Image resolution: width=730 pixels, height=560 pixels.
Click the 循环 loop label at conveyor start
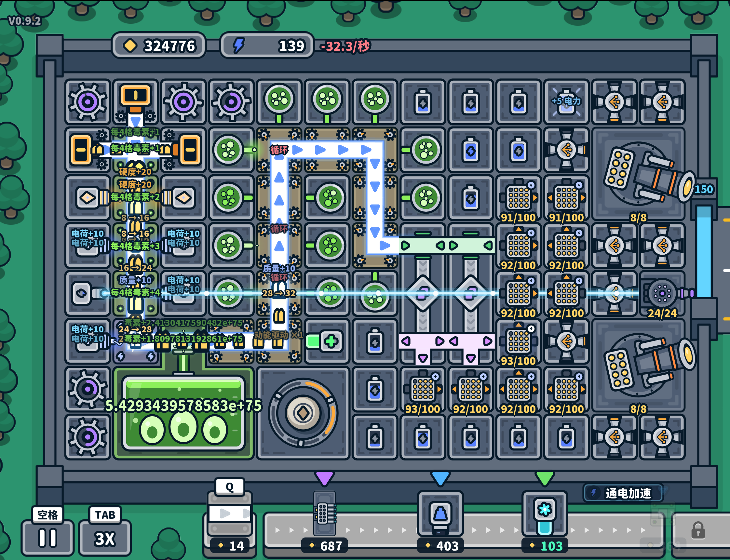[x=279, y=150]
